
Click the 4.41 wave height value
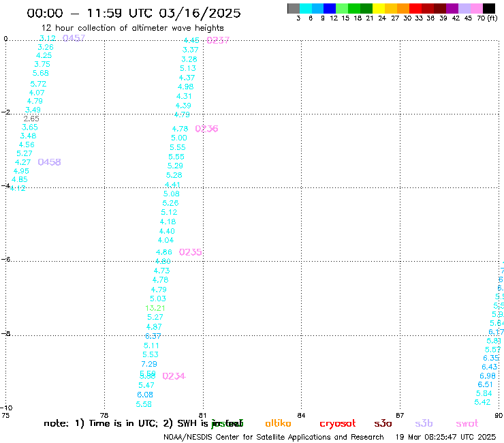172,185
